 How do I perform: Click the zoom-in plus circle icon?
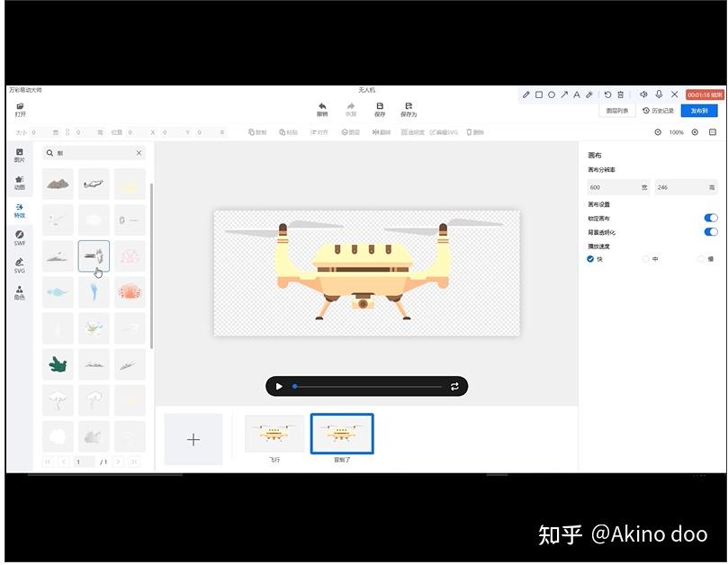click(695, 132)
